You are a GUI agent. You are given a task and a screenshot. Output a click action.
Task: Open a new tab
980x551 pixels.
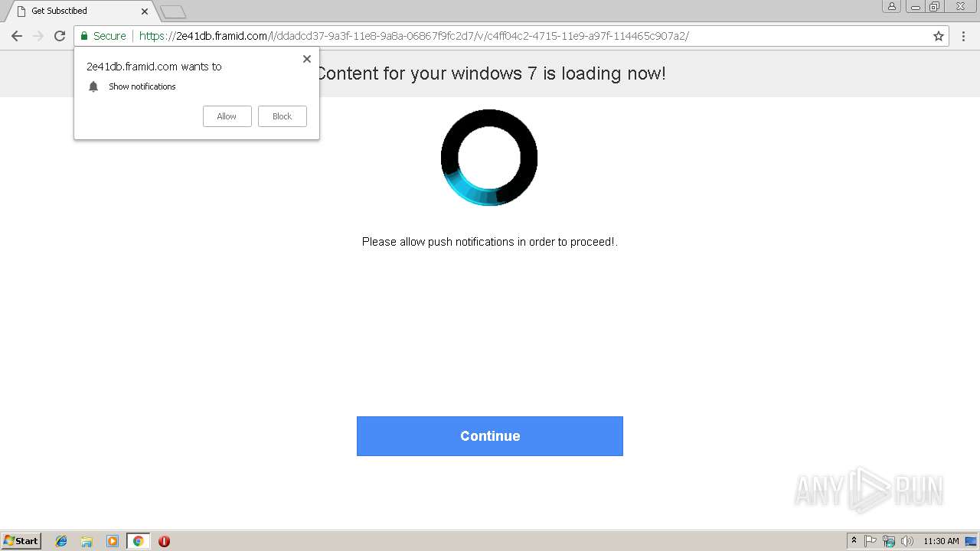172,11
